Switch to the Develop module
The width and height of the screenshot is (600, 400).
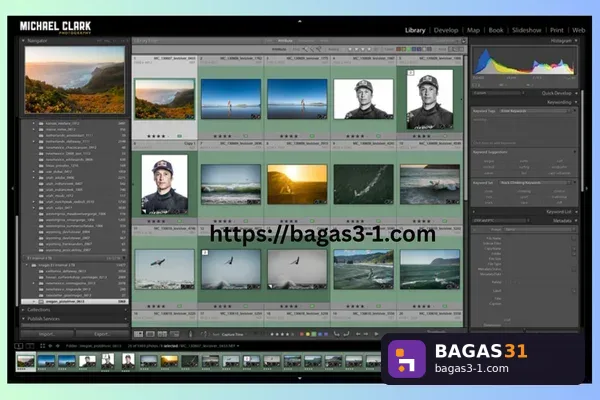click(446, 30)
